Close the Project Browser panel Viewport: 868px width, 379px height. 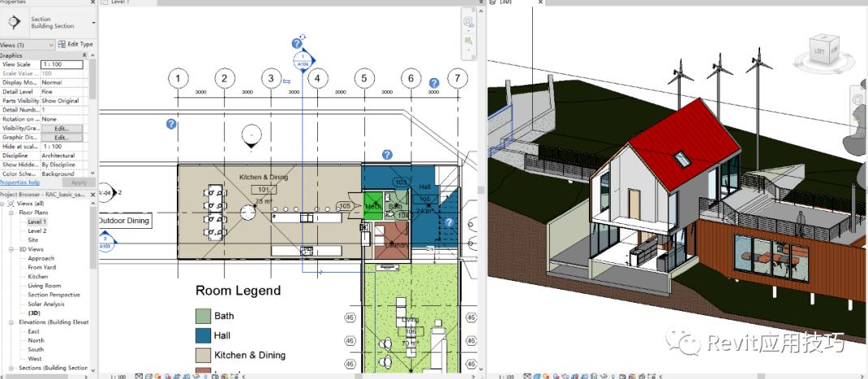(x=92, y=195)
